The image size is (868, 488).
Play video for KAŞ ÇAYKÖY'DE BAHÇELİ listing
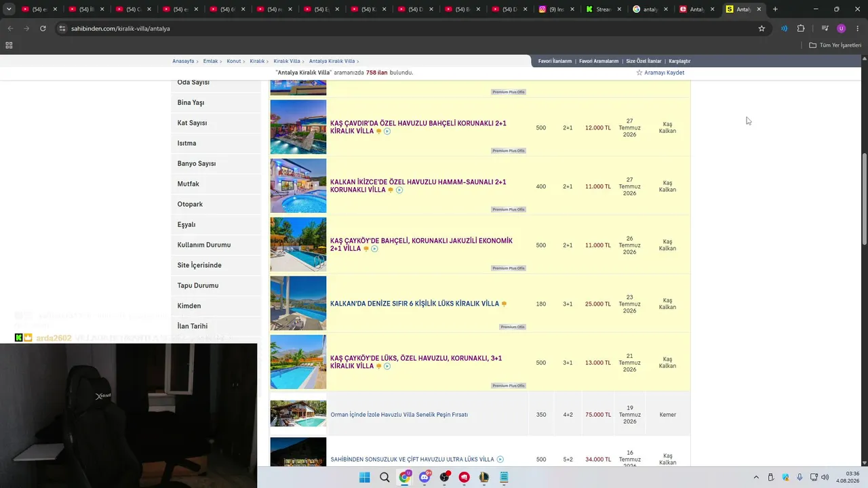point(374,249)
